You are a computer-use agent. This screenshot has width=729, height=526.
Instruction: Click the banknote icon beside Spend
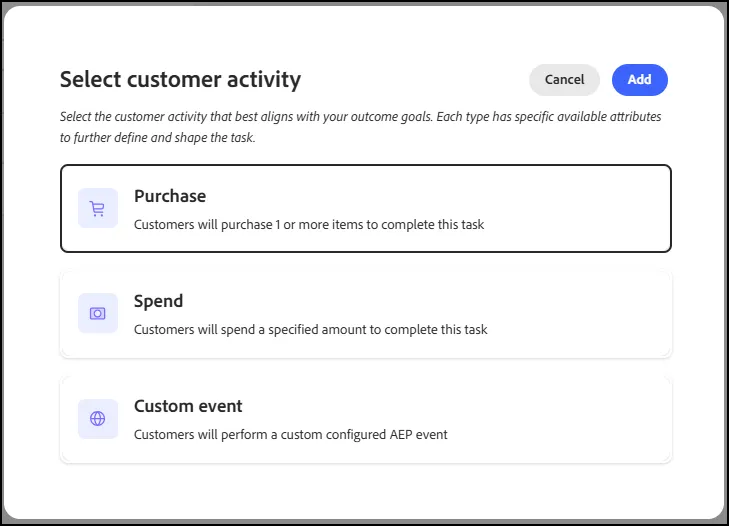pos(98,313)
